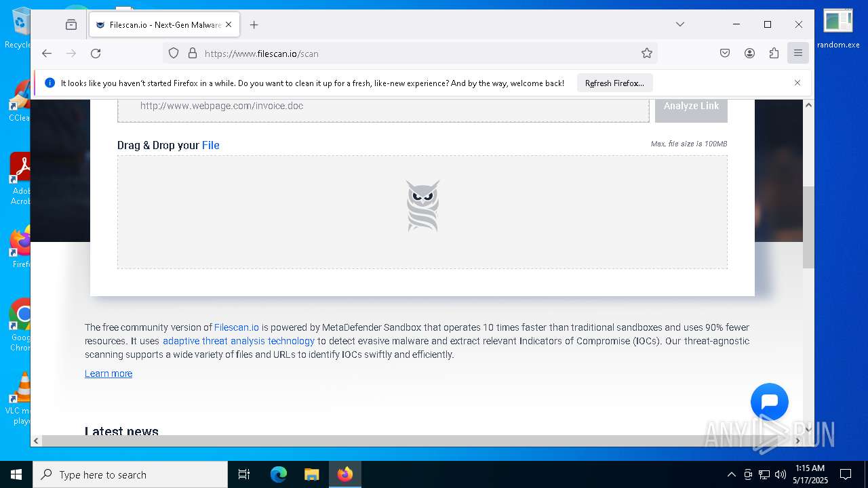Open the Windows notification center
The height and width of the screenshot is (488, 868).
[846, 474]
